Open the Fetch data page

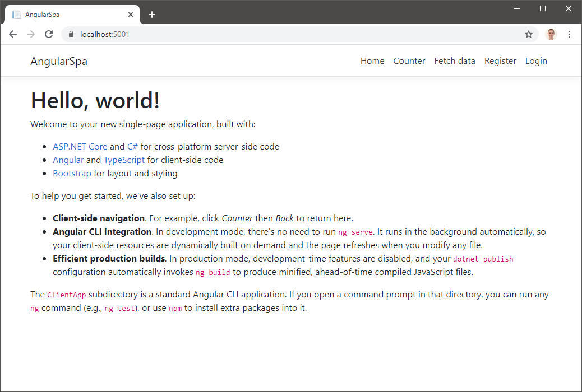pyautogui.click(x=454, y=60)
